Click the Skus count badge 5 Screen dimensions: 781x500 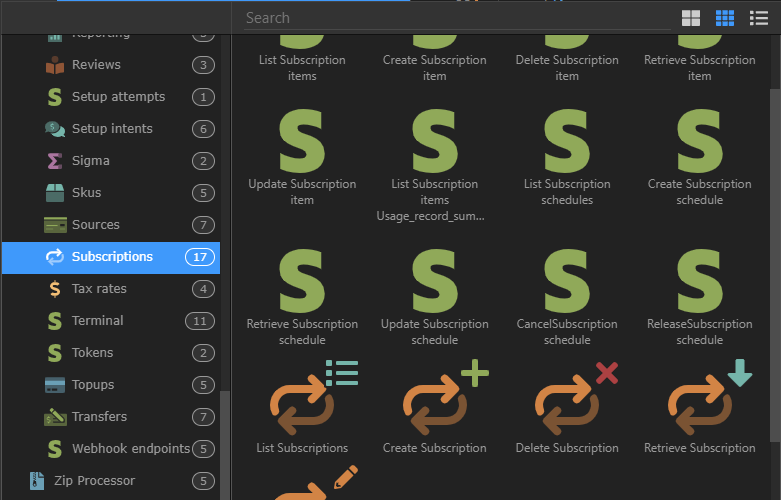(203, 193)
